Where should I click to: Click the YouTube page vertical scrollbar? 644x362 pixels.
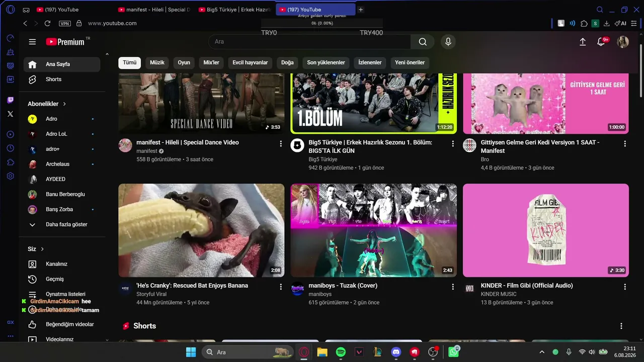tap(640, 70)
